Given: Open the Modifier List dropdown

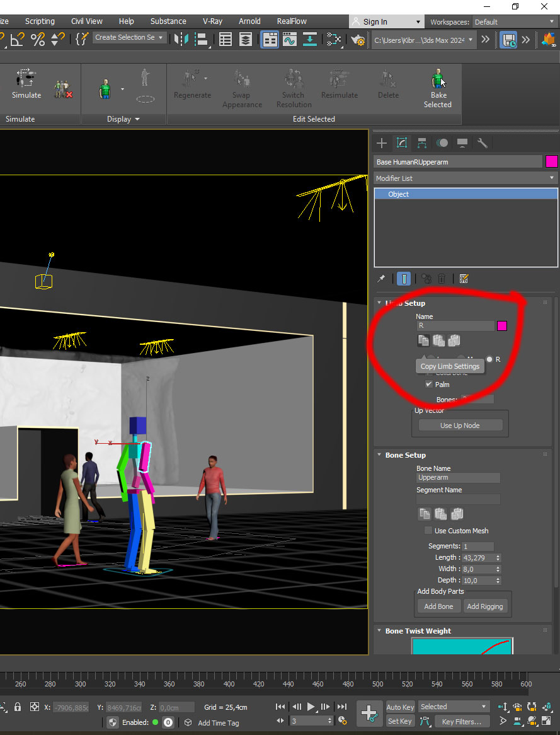Looking at the screenshot, I should [x=466, y=178].
